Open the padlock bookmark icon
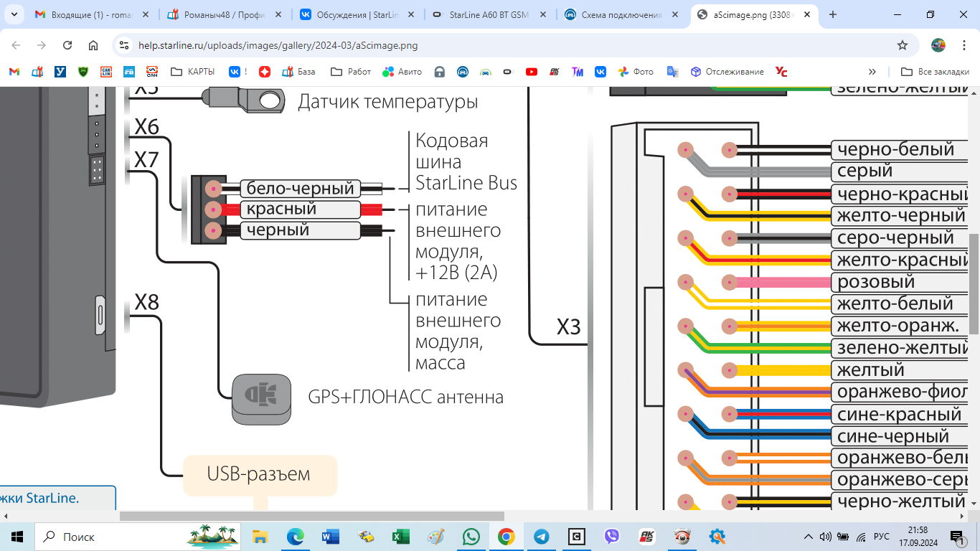The height and width of the screenshot is (551, 980). [440, 72]
